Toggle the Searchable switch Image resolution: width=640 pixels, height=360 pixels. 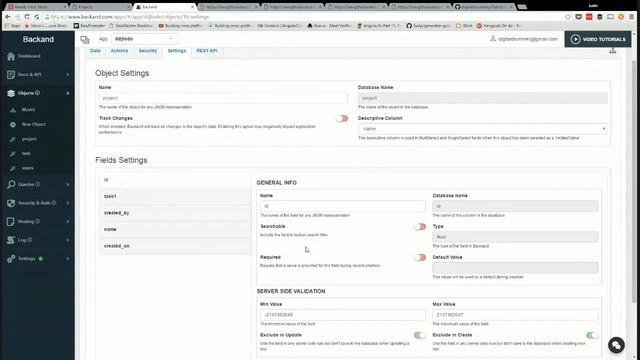[420, 227]
